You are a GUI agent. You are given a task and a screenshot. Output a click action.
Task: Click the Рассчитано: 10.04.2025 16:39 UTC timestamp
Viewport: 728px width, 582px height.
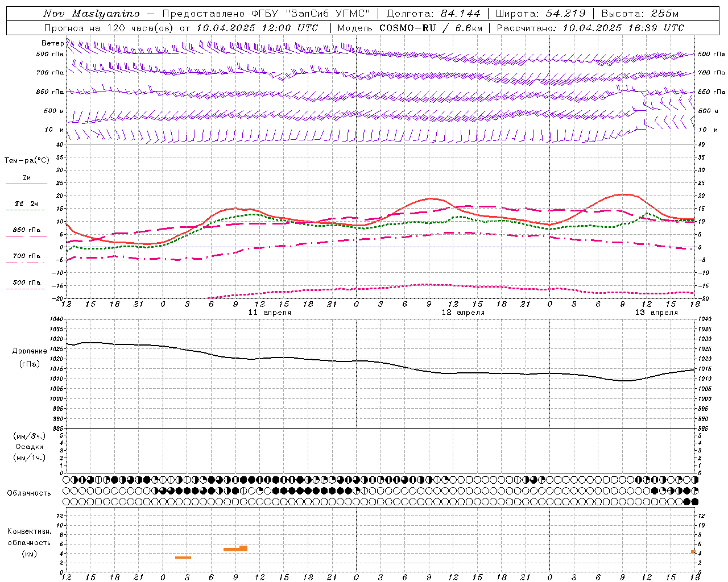pos(590,28)
